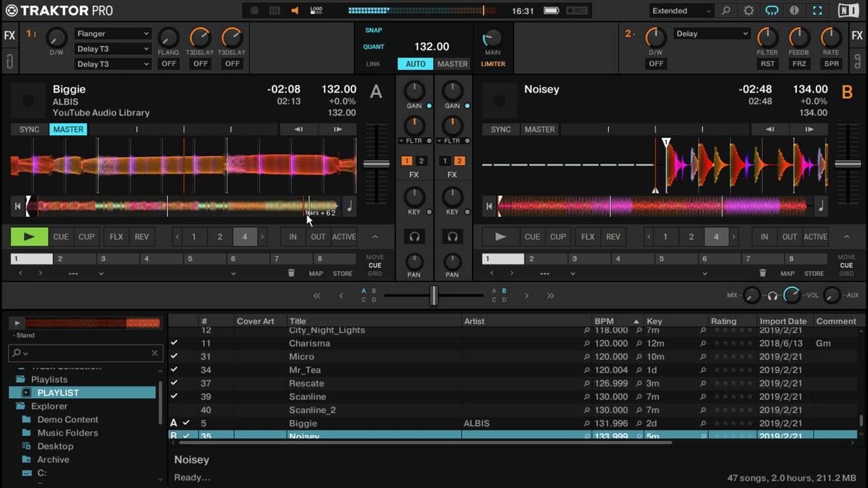The width and height of the screenshot is (868, 488).
Task: Click the audio speaker indicator icon
Action: (x=294, y=11)
